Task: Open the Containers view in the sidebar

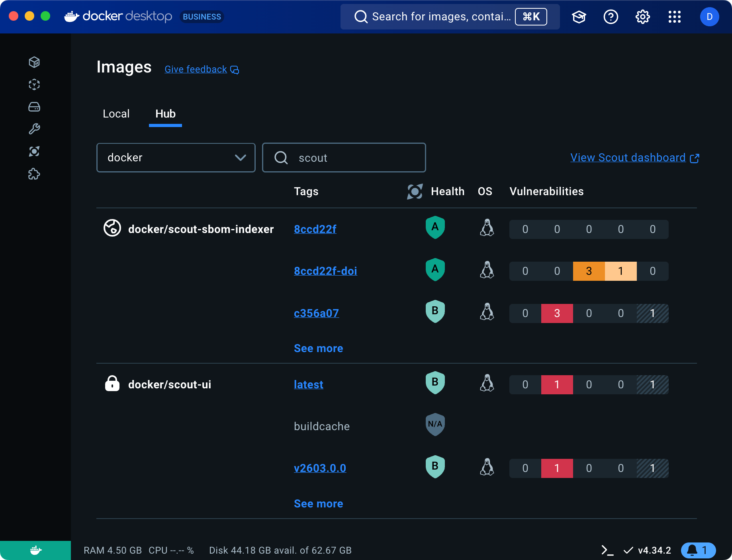Action: pyautogui.click(x=35, y=62)
